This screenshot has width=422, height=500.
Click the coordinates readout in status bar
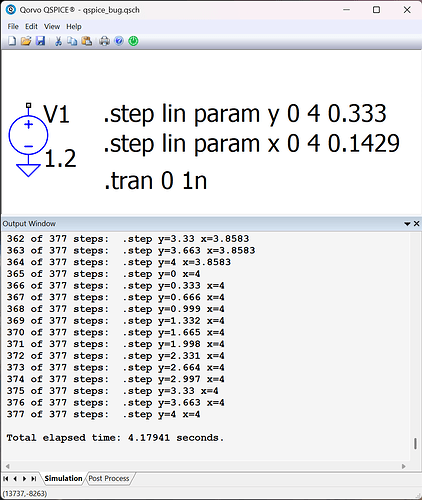pyautogui.click(x=25, y=493)
